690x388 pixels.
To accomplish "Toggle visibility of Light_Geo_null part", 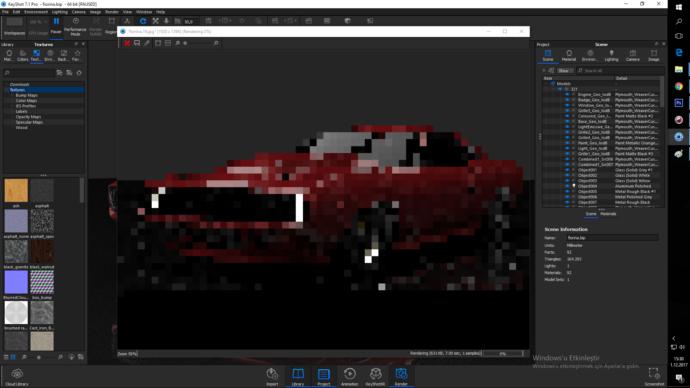I will click(567, 148).
